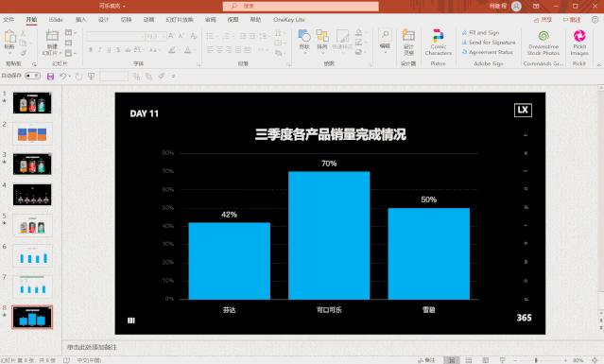This screenshot has height=364, width=604.
Task: Click the Undo arrow icon
Action: pos(62,77)
